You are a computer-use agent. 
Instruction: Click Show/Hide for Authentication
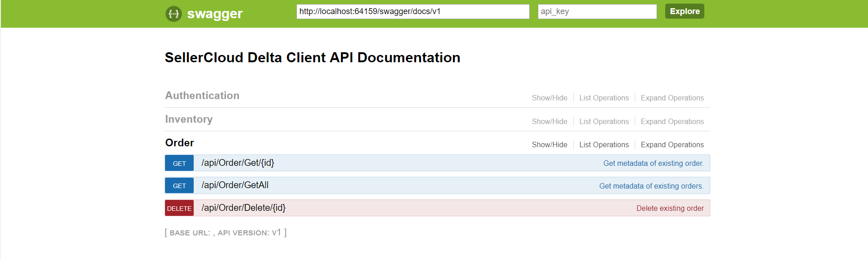coord(549,98)
